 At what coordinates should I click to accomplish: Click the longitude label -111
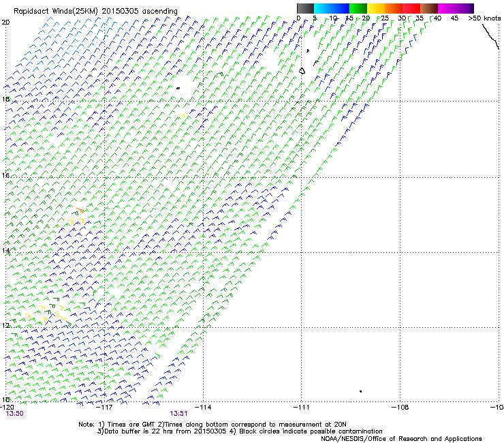tap(302, 408)
